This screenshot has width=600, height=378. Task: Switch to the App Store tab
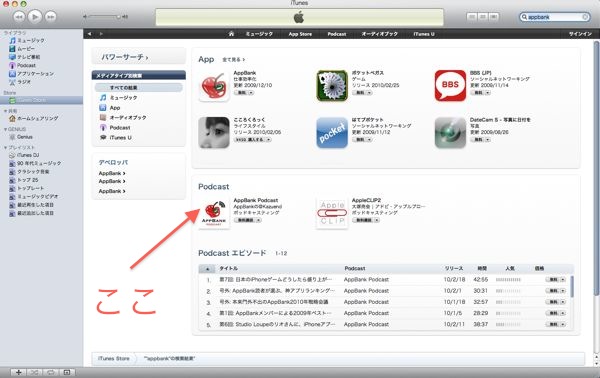tap(300, 34)
